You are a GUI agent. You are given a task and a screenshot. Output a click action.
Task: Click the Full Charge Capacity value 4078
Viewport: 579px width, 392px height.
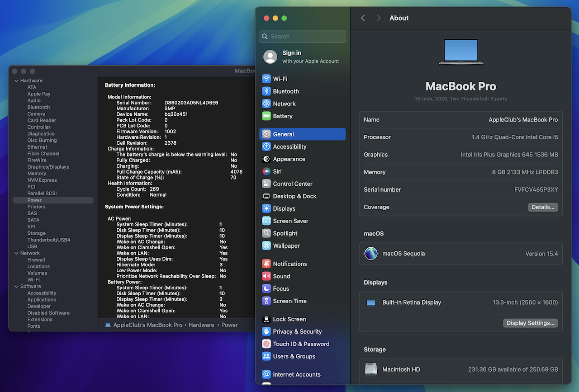point(237,172)
